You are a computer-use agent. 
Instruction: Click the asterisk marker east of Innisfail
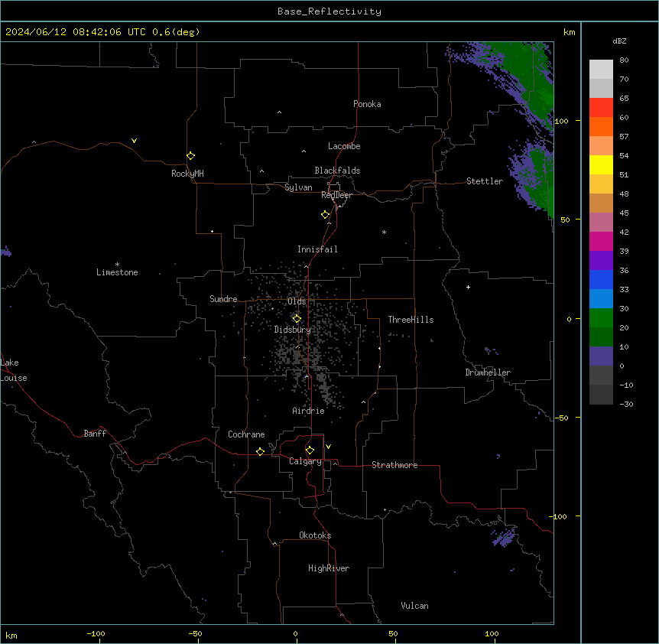point(384,232)
